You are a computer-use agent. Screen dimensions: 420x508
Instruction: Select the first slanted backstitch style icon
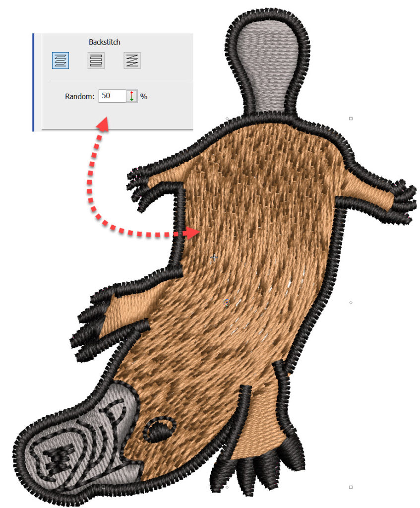click(x=60, y=61)
